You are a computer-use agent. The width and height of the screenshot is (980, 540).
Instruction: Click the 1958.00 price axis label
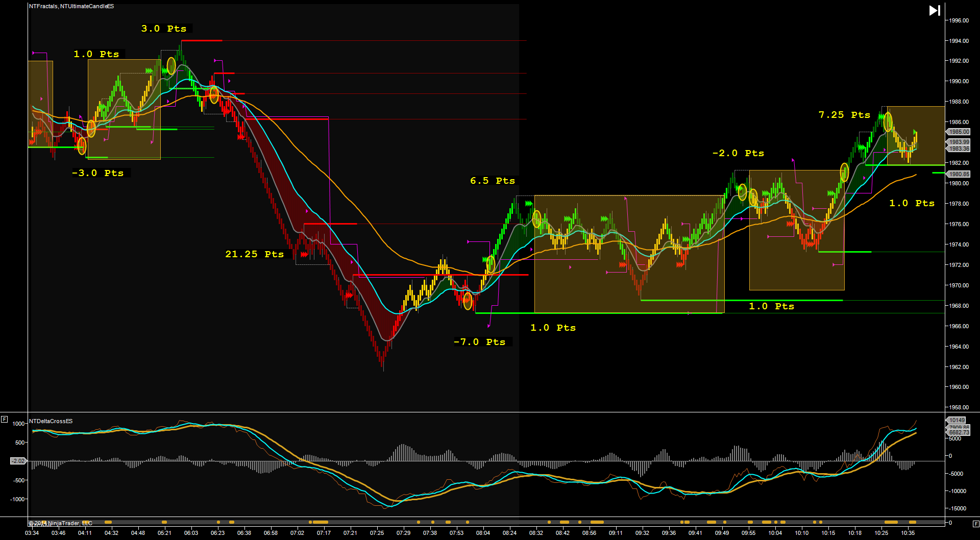pos(959,407)
